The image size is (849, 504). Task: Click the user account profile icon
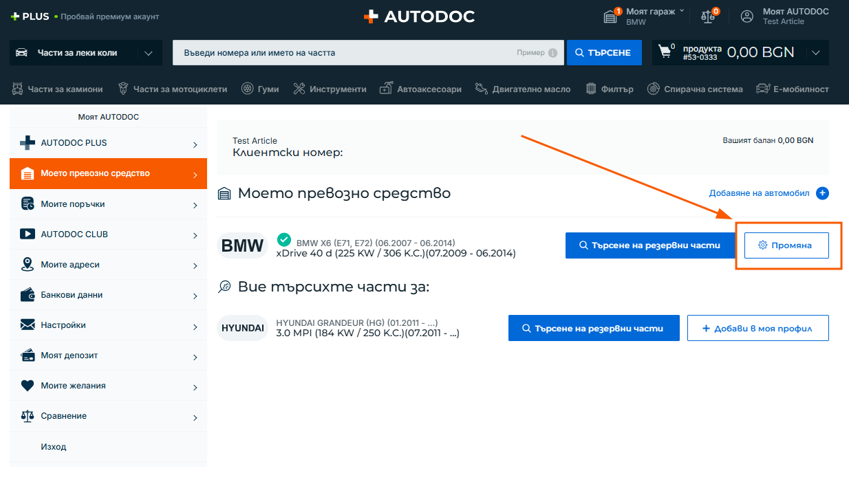747,17
